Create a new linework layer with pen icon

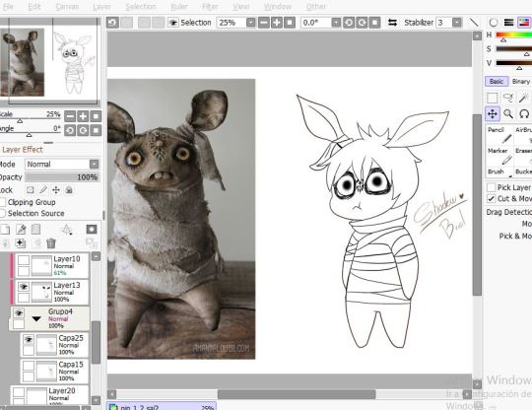click(21, 230)
